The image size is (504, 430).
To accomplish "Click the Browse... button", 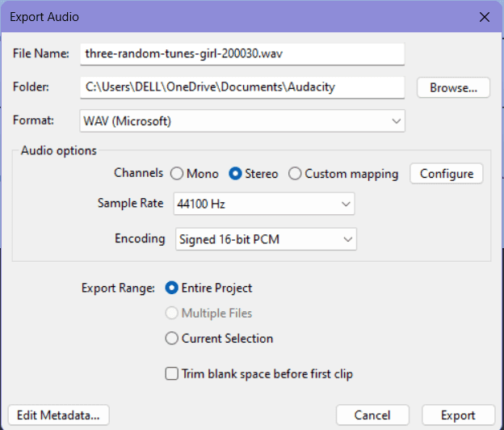I will tap(453, 87).
